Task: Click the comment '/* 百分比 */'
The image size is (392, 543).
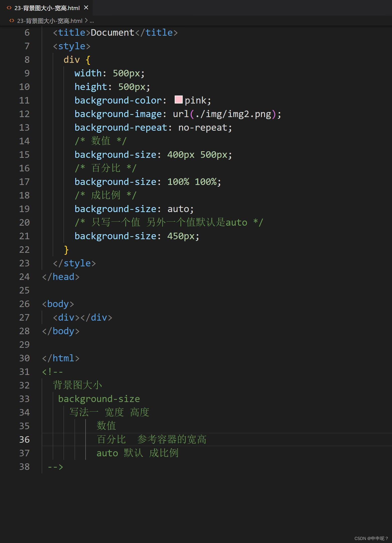Action: tap(105, 168)
